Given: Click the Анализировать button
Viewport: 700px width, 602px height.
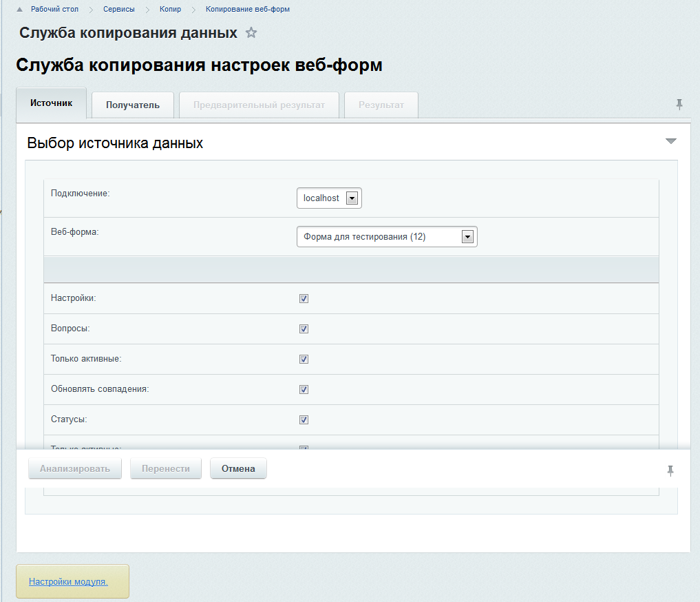Looking at the screenshot, I should click(x=75, y=469).
